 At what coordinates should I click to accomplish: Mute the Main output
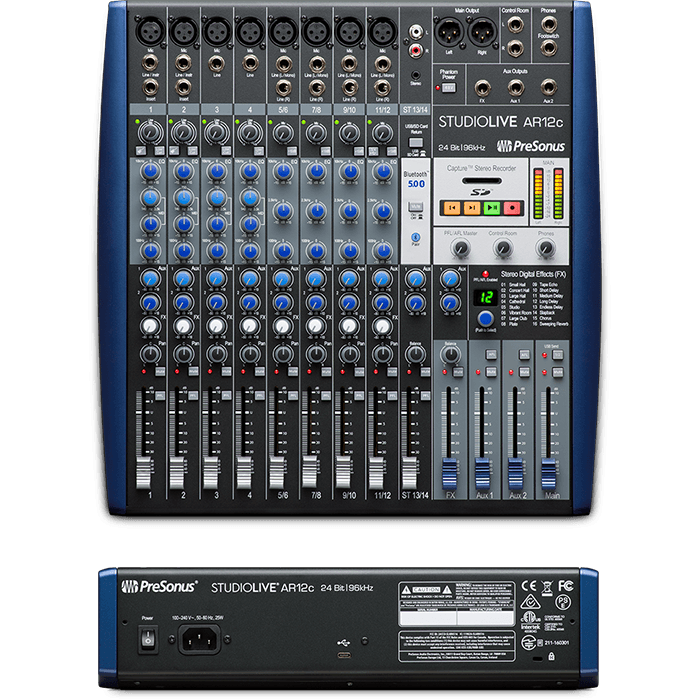coord(558,372)
